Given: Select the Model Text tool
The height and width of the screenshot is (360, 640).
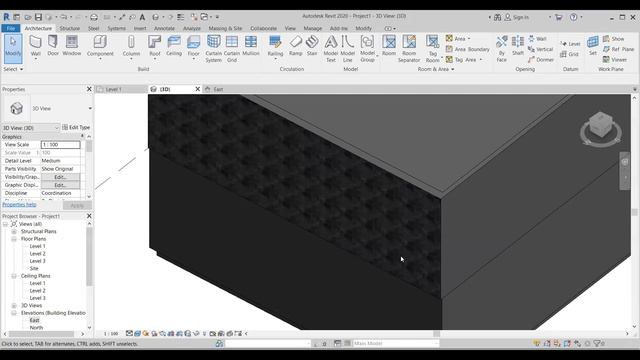Looking at the screenshot, I should point(331,49).
